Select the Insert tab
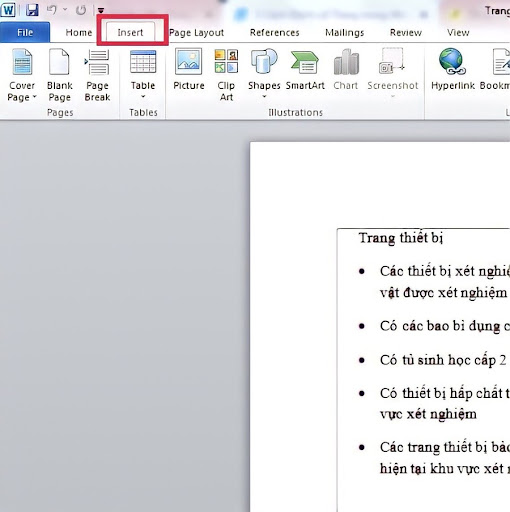Image resolution: width=510 pixels, height=512 pixels. pos(130,32)
